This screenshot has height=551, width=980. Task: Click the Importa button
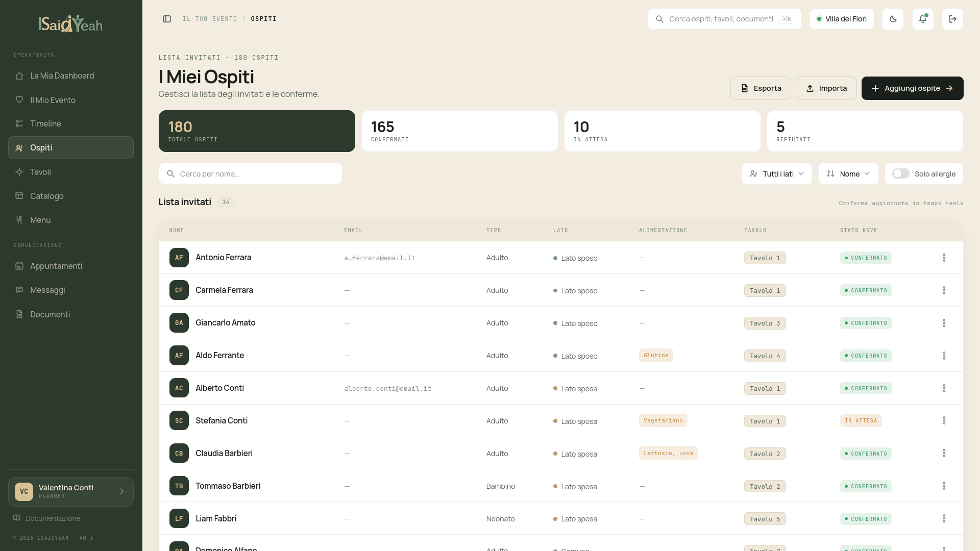pyautogui.click(x=826, y=88)
